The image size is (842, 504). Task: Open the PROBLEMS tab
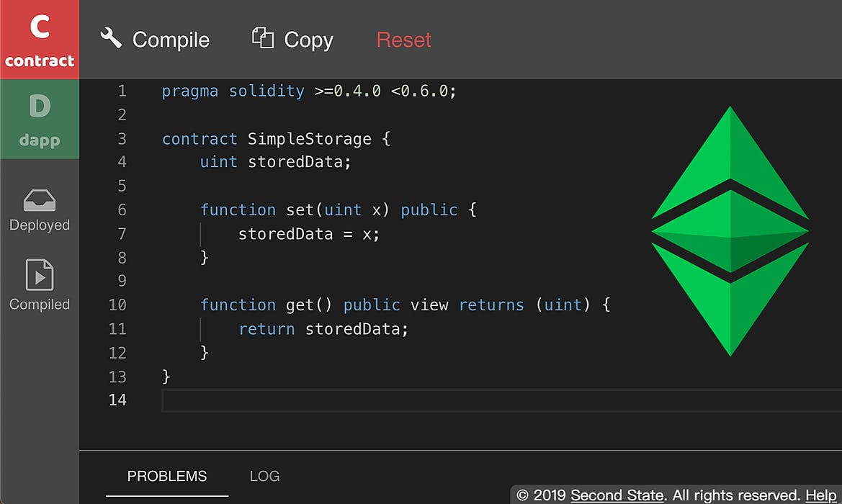pyautogui.click(x=167, y=476)
